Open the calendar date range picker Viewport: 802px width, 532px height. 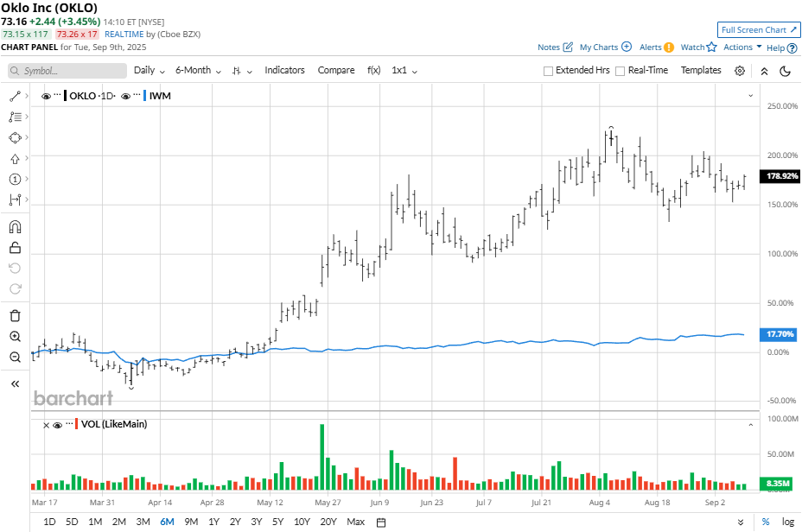tap(381, 522)
